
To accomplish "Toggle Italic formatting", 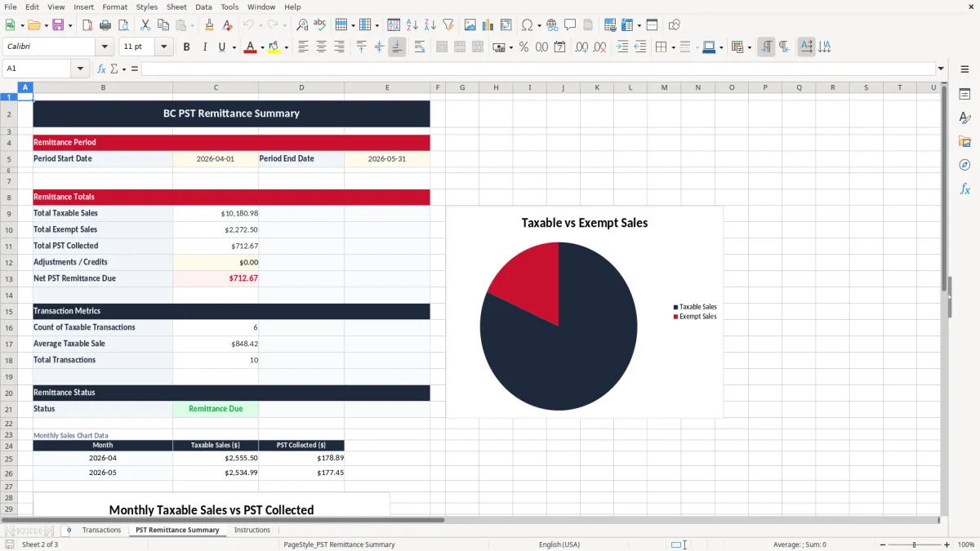I will click(x=204, y=47).
